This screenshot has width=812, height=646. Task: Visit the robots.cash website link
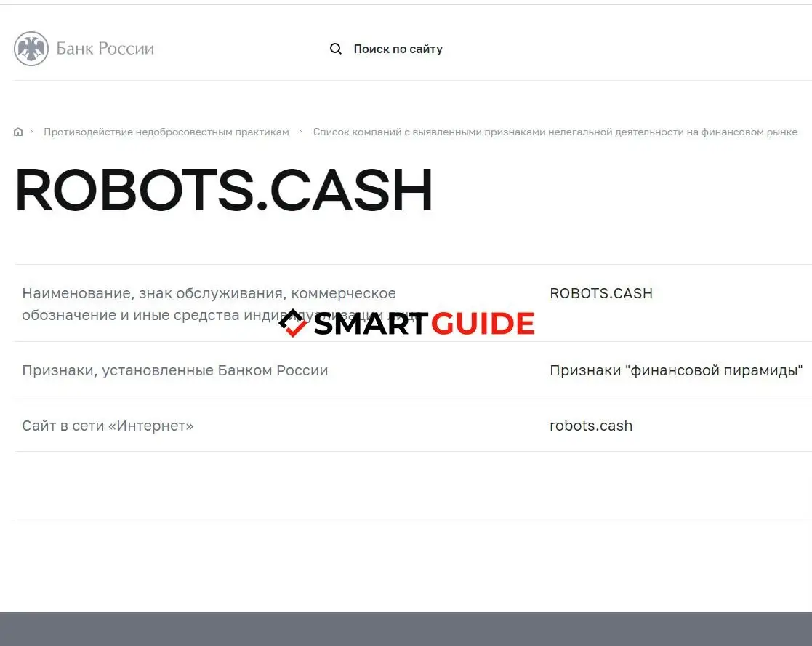pos(591,426)
